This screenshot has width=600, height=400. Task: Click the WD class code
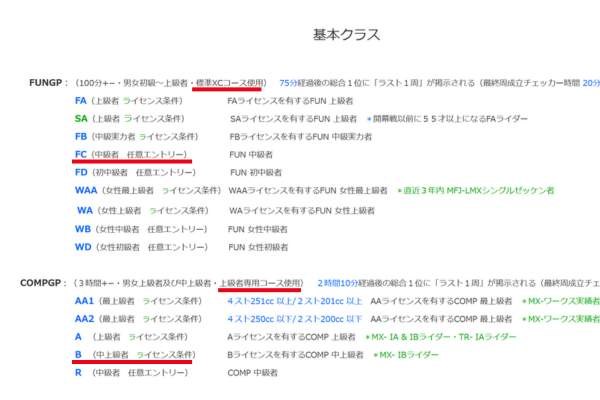point(83,247)
